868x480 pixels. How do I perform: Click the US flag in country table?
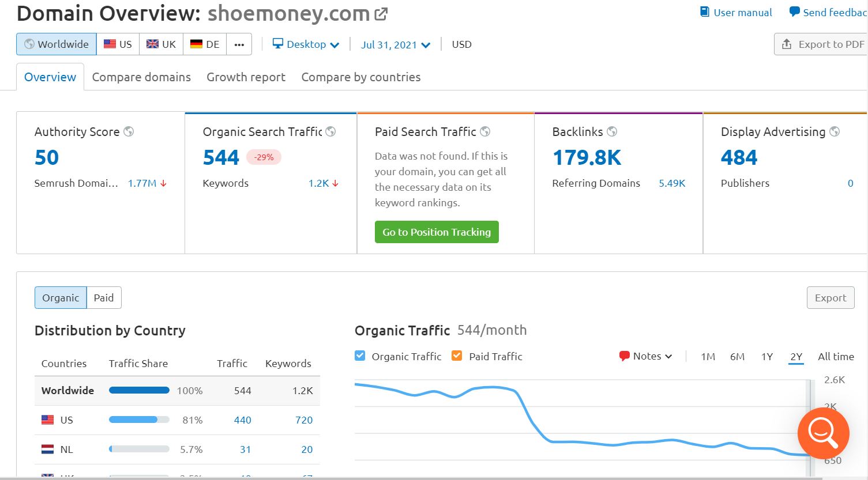(x=48, y=420)
